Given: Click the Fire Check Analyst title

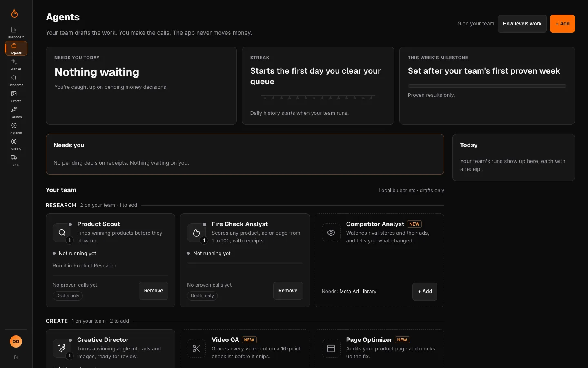Looking at the screenshot, I should 240,224.
